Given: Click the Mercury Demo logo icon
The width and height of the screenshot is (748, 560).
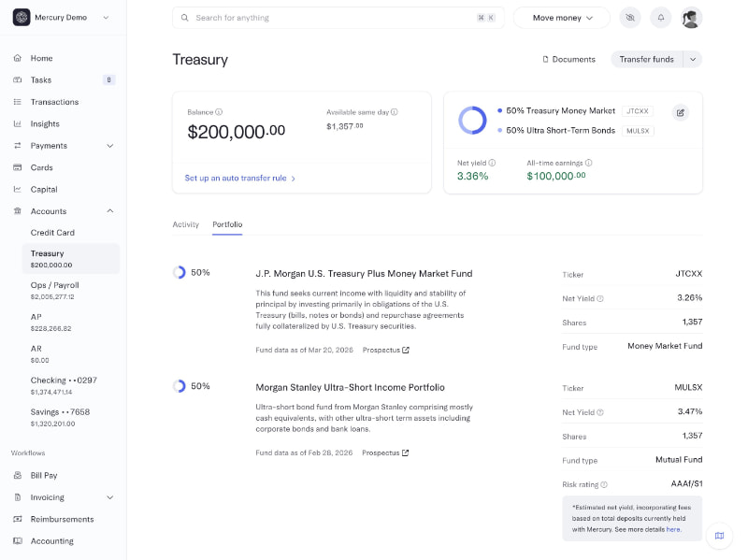Looking at the screenshot, I should [22, 18].
